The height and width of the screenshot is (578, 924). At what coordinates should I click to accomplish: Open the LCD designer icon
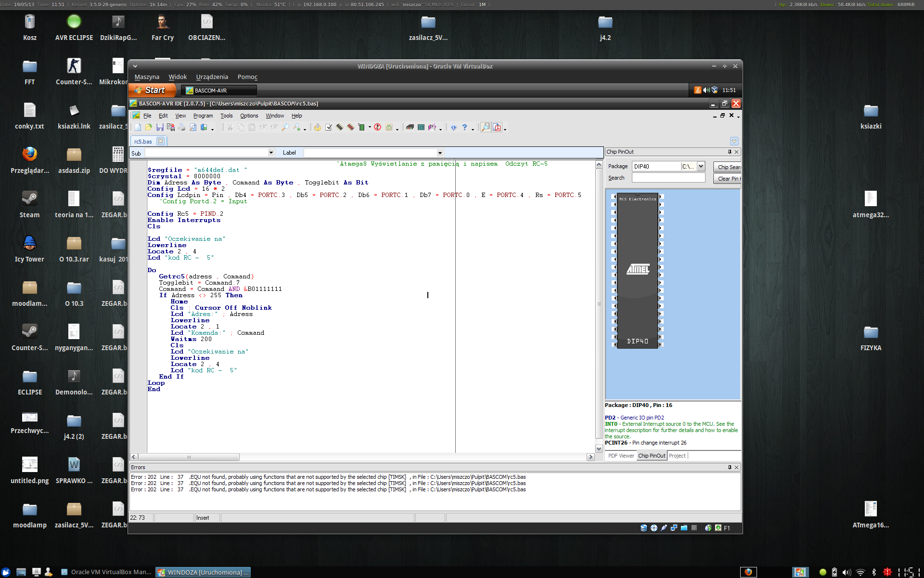click(421, 127)
